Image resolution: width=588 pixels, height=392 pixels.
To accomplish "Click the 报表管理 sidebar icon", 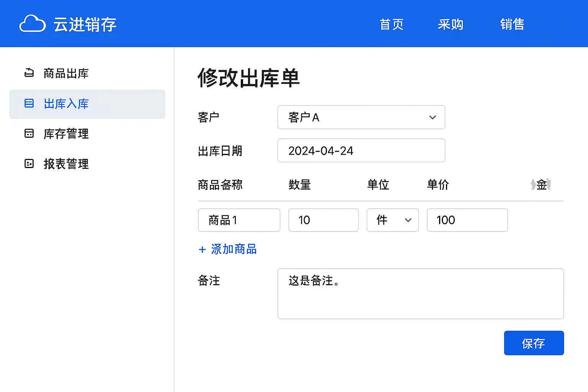I will pos(29,163).
